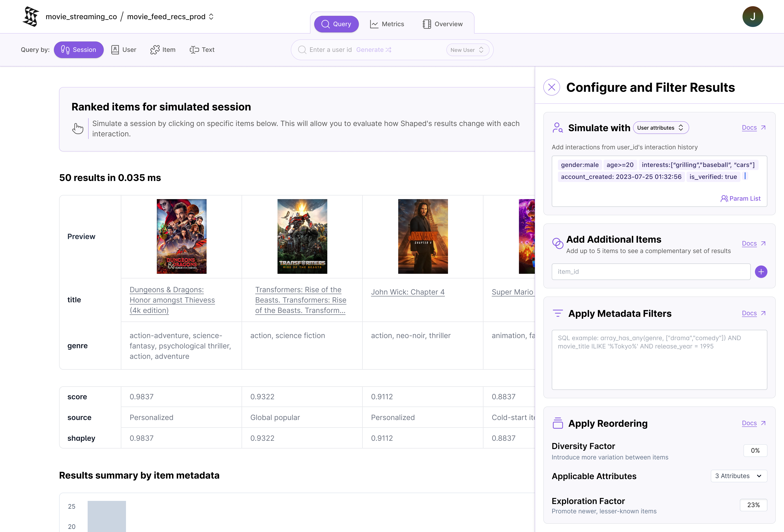Switch to the Query tab
Screen dimensions: 784x532
tap(336, 24)
